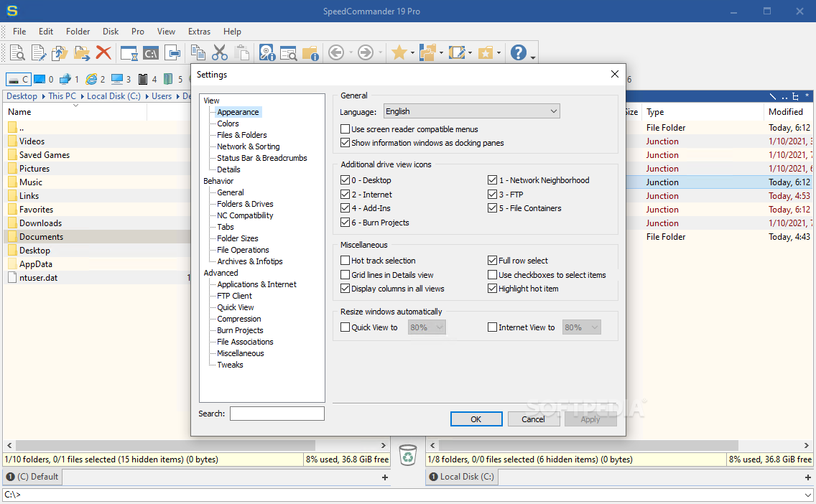Click the Back arrow toolbar button

[x=336, y=52]
